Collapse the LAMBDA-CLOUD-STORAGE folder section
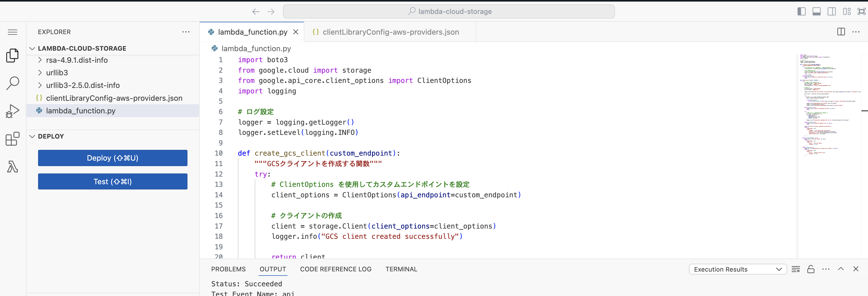The image size is (868, 296). [x=32, y=49]
